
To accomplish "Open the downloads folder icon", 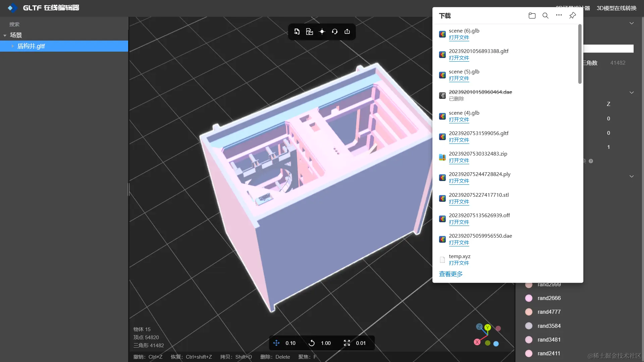I will [x=532, y=16].
